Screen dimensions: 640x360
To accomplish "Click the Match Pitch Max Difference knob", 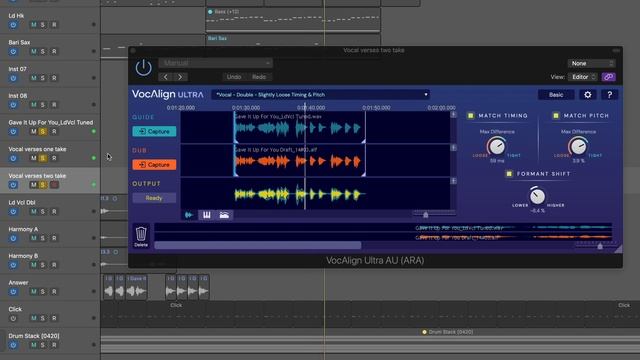I will [x=578, y=146].
